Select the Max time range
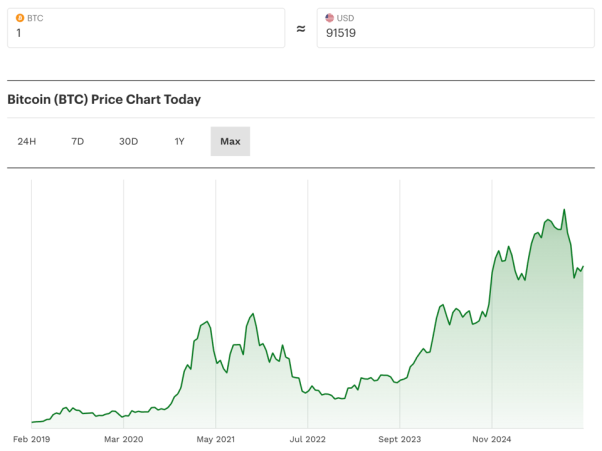This screenshot has width=602, height=451. (230, 141)
